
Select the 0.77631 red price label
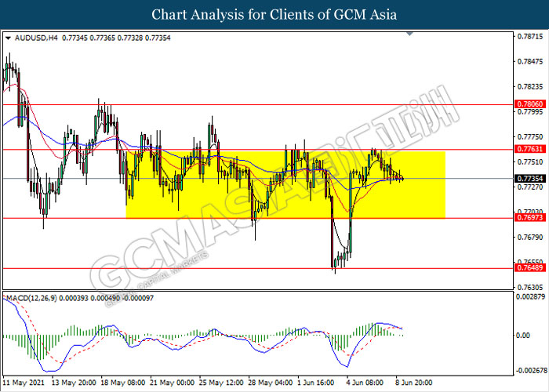[x=529, y=149]
